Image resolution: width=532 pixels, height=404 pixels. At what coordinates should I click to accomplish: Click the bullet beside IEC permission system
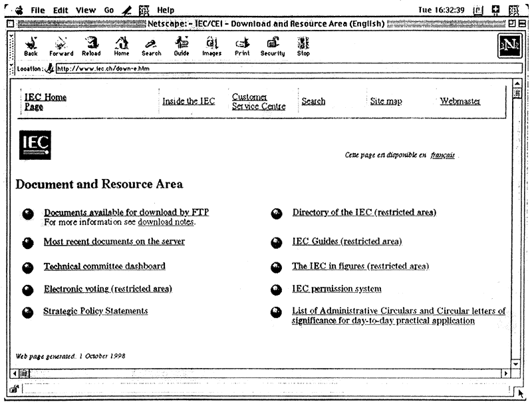coord(276,290)
